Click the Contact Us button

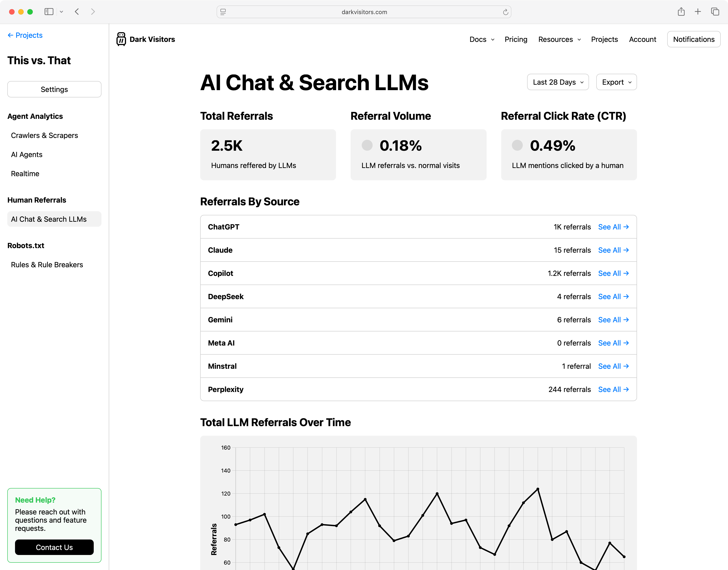(54, 547)
